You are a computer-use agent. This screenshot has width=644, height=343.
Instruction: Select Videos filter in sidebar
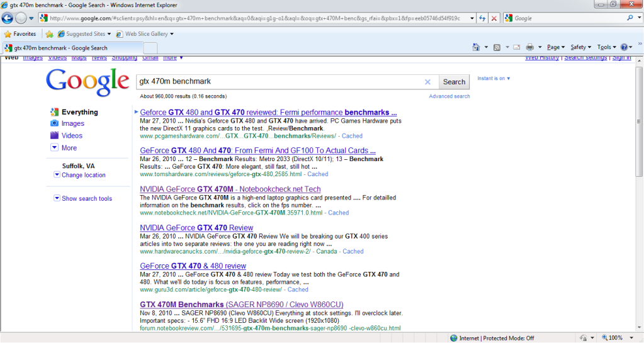(x=72, y=135)
